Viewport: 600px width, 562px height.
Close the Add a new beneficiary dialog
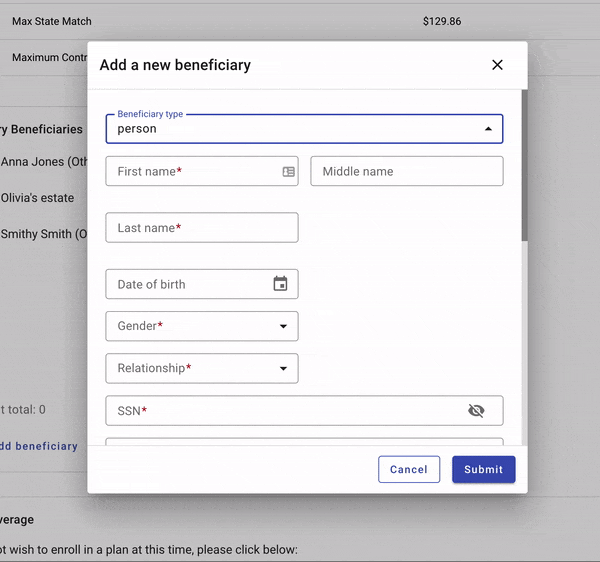[497, 65]
